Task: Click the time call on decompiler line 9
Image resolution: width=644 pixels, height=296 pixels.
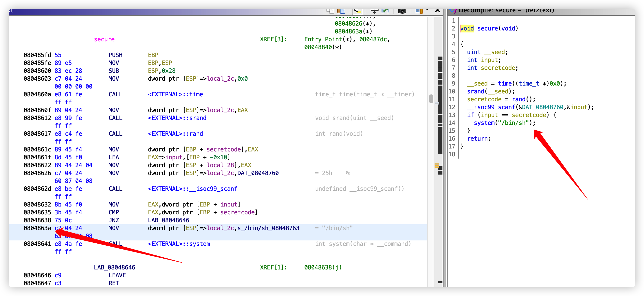Action: tap(505, 84)
